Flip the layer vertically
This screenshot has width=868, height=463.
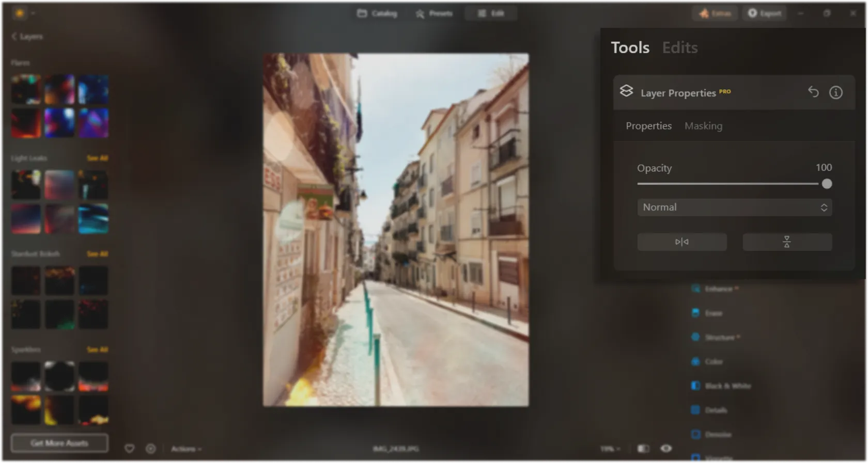[786, 242]
